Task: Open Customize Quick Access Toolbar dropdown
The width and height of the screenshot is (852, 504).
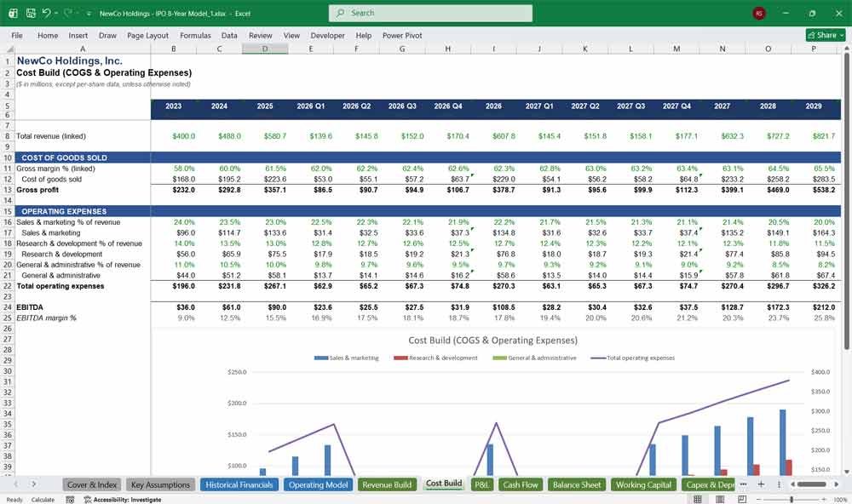Action: tap(89, 14)
